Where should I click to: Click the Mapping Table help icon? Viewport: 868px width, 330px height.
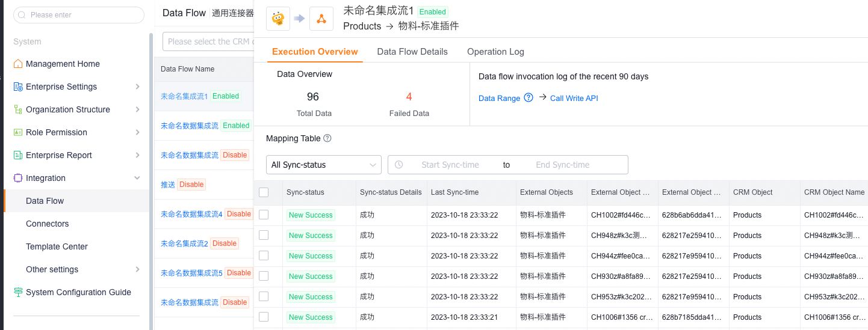point(327,138)
